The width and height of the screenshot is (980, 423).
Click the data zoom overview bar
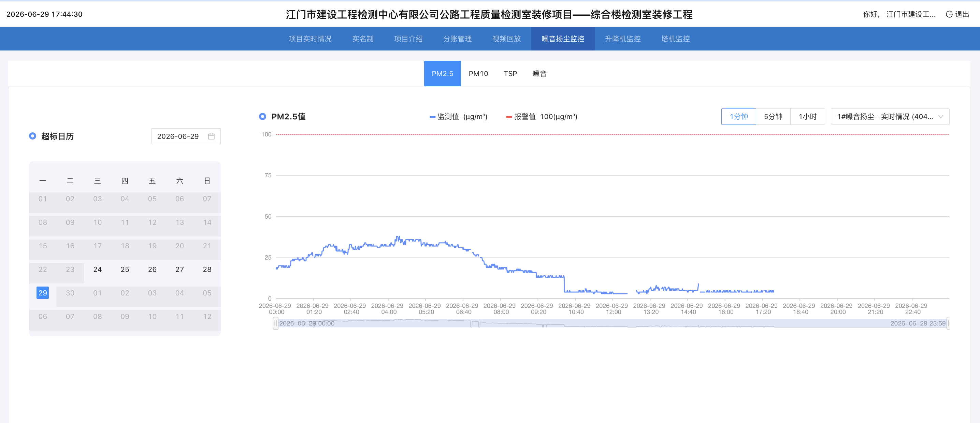(612, 323)
